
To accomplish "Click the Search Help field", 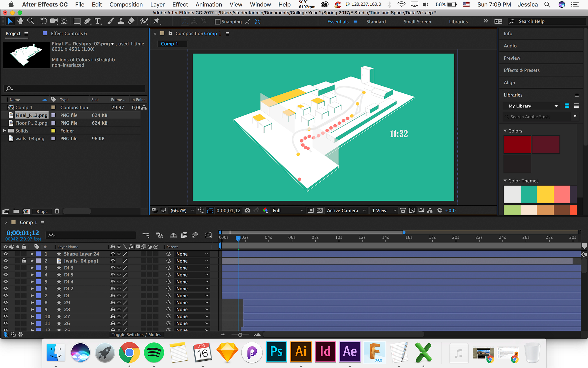I will coord(547,21).
